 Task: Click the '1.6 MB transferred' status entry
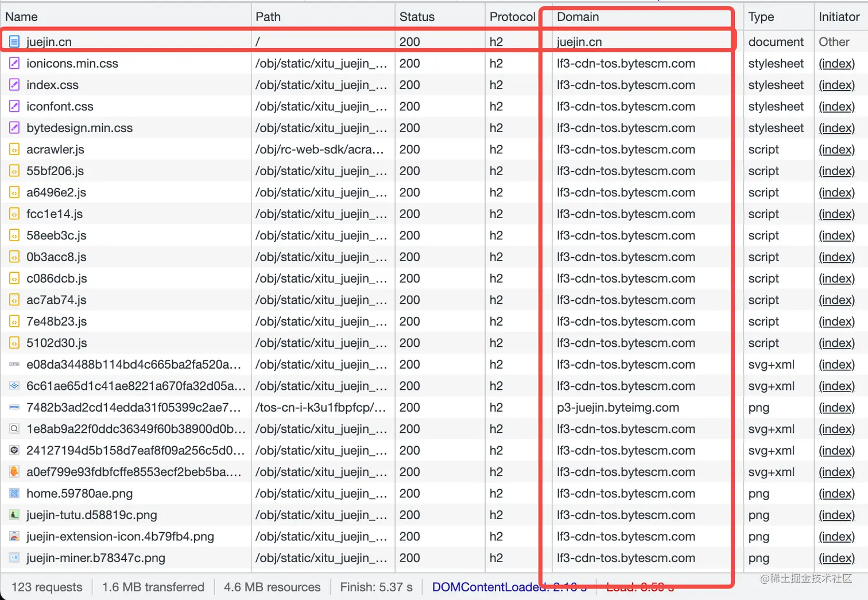tap(153, 587)
